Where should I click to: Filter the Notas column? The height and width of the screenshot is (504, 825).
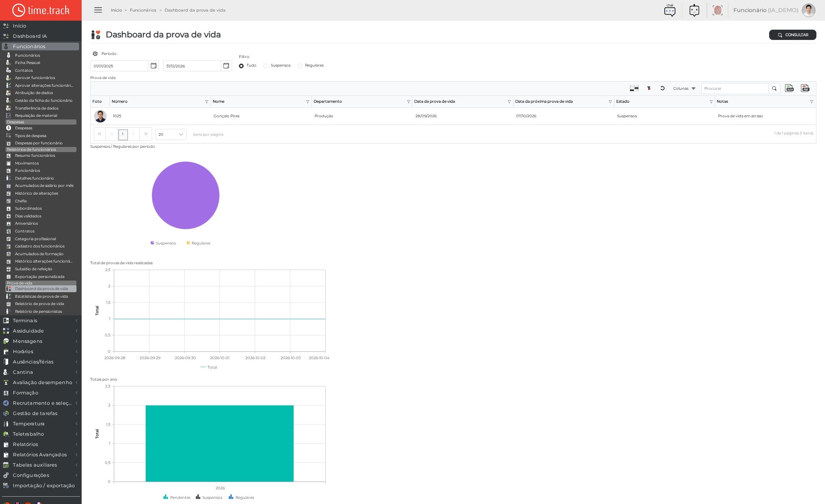[812, 102]
